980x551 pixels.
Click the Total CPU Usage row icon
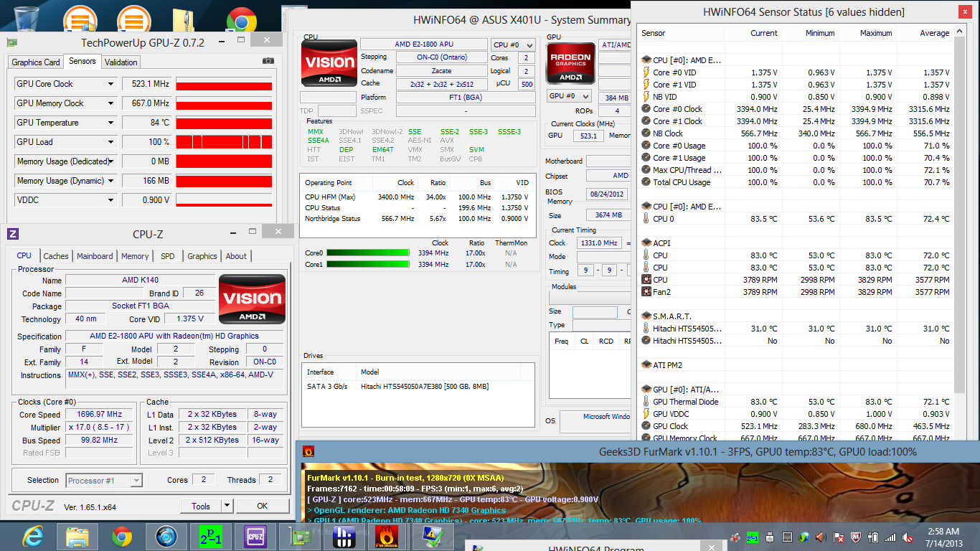point(646,182)
